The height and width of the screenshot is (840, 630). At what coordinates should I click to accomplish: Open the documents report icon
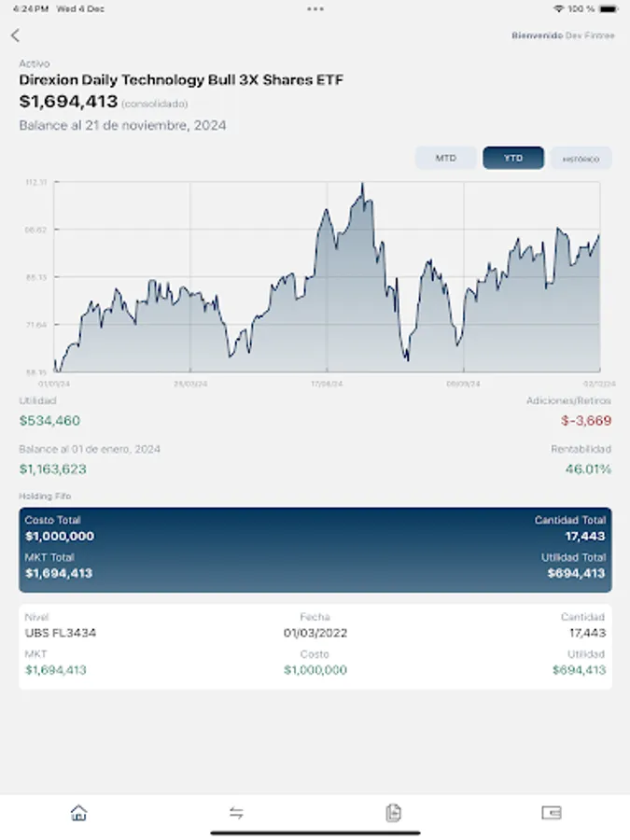[393, 813]
